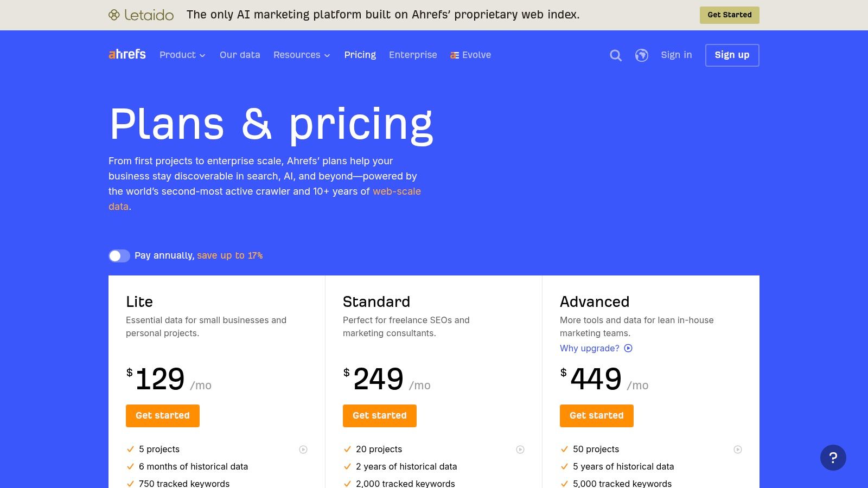Play the video icon next to 20 projects
Image resolution: width=868 pixels, height=488 pixels.
point(520,450)
